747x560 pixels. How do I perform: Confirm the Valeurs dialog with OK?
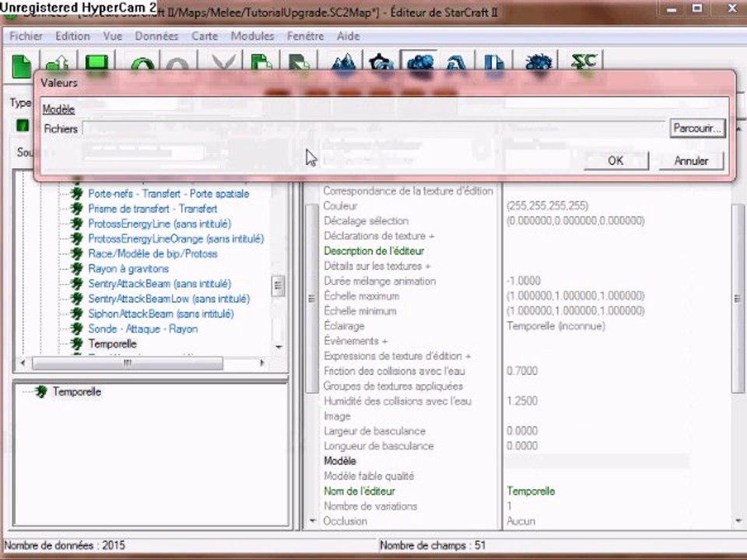pos(616,160)
